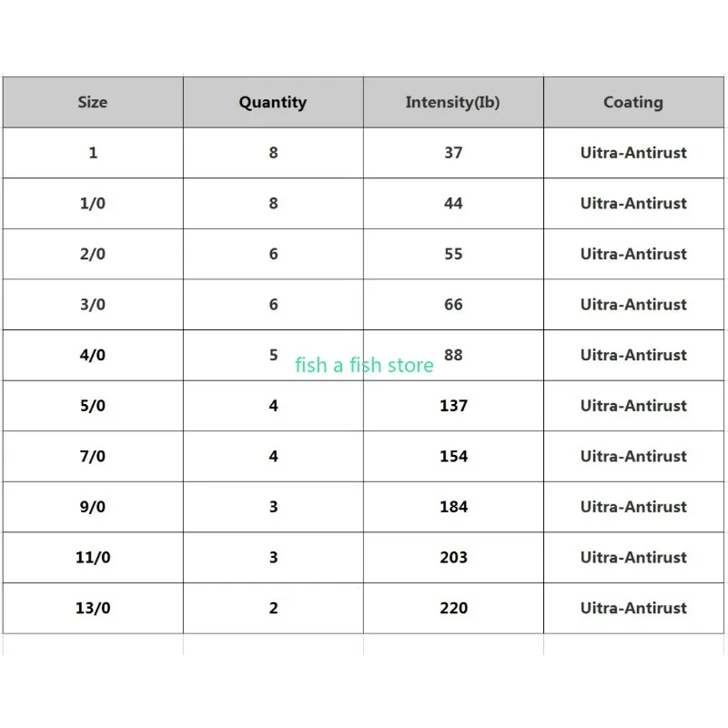This screenshot has width=728, height=728.
Task: Click the green fish a fish store watermark
Action: (364, 366)
